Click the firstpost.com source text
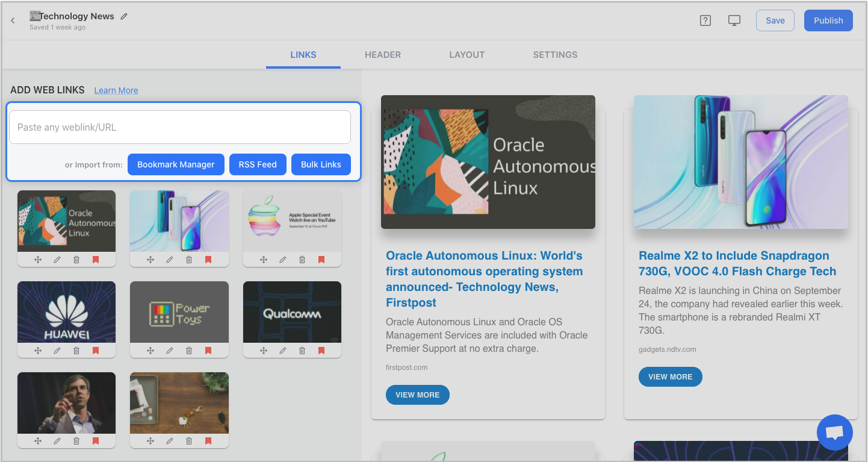The width and height of the screenshot is (868, 462). (x=407, y=367)
